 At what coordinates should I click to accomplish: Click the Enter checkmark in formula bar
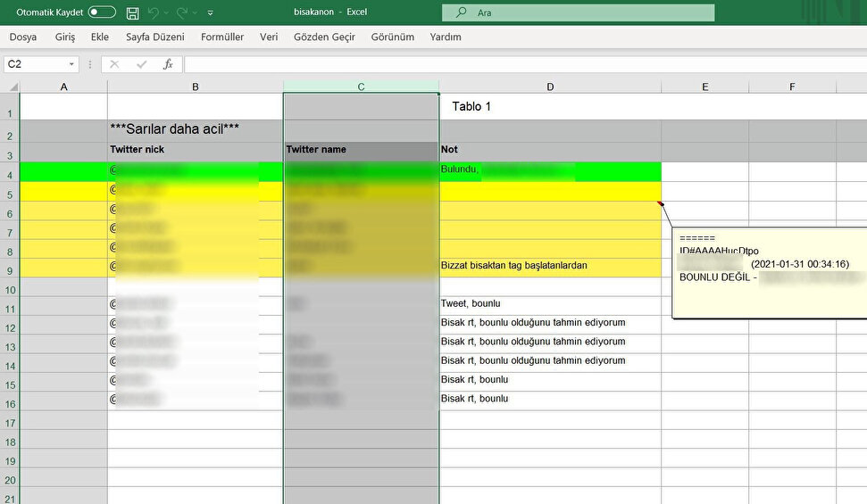[140, 64]
